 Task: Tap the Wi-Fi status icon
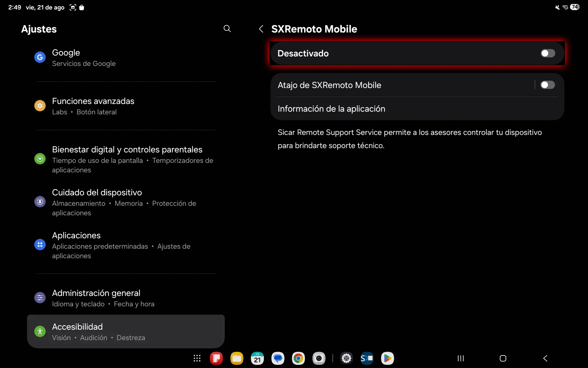(565, 7)
